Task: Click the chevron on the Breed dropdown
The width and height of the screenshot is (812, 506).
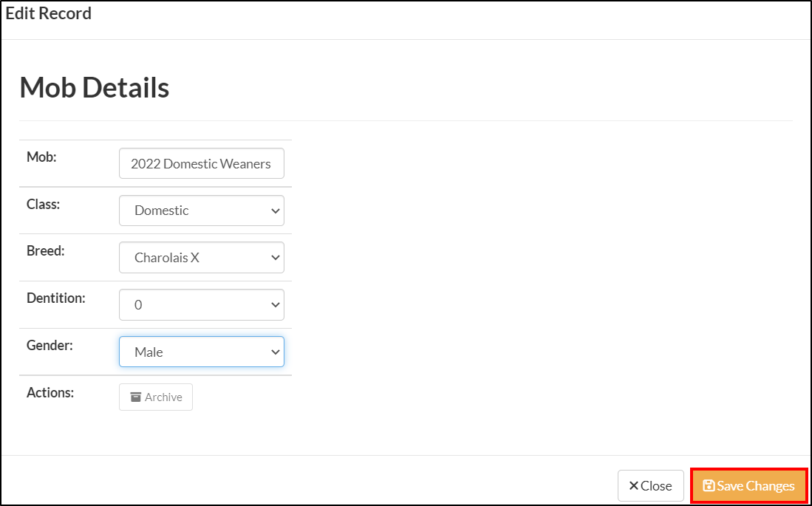Action: point(276,257)
